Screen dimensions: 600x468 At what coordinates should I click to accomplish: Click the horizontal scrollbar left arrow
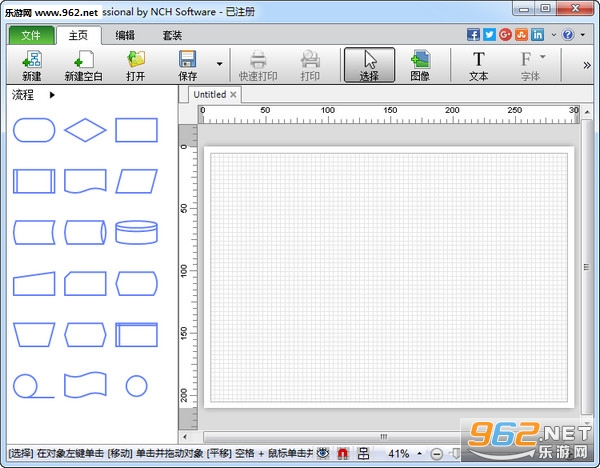[185, 437]
